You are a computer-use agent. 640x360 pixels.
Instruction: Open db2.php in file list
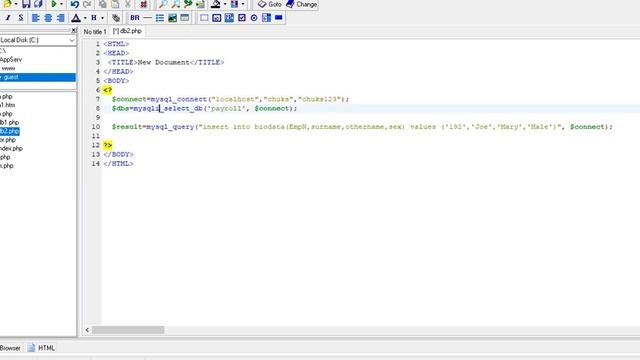pos(9,131)
